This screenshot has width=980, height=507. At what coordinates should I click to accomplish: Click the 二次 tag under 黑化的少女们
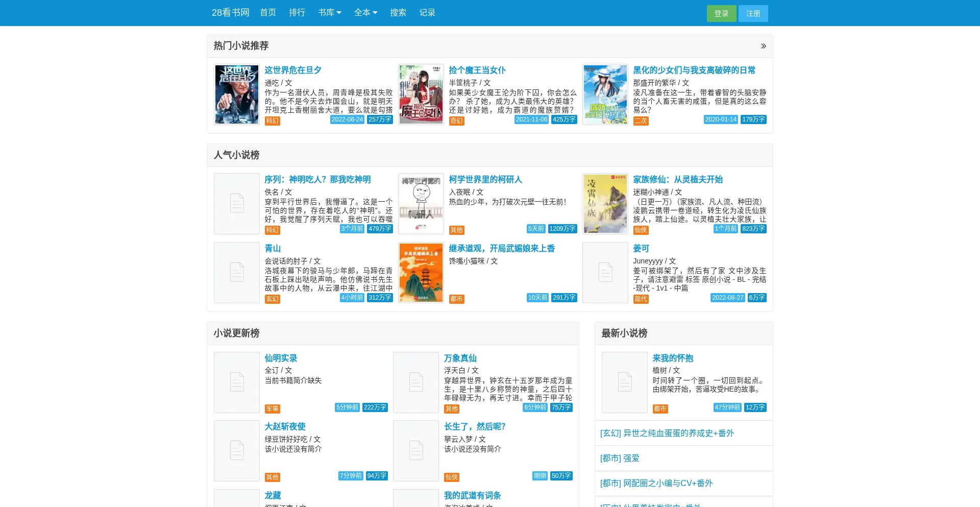pyautogui.click(x=641, y=121)
